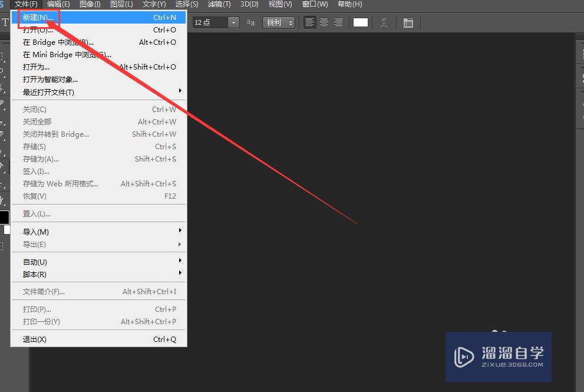Image resolution: width=584 pixels, height=392 pixels.
Task: Click the aa anti-alias label icon
Action: [250, 22]
